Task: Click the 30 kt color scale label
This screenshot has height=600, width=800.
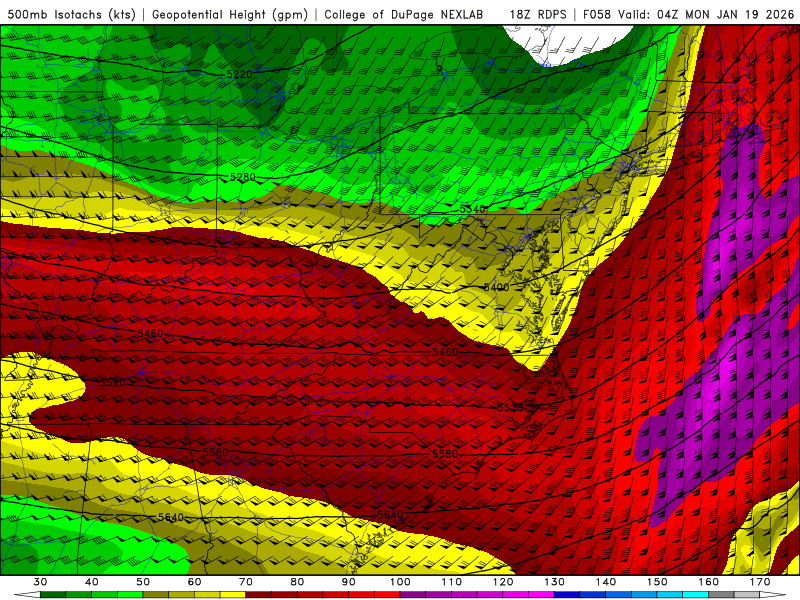Action: coord(40,582)
